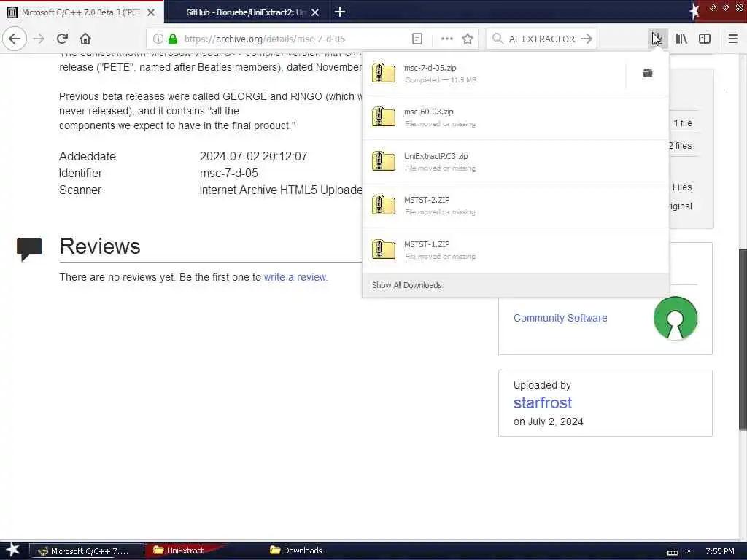This screenshot has width=747, height=560.
Task: Click the Reviews speech bubble icon
Action: coord(29,249)
